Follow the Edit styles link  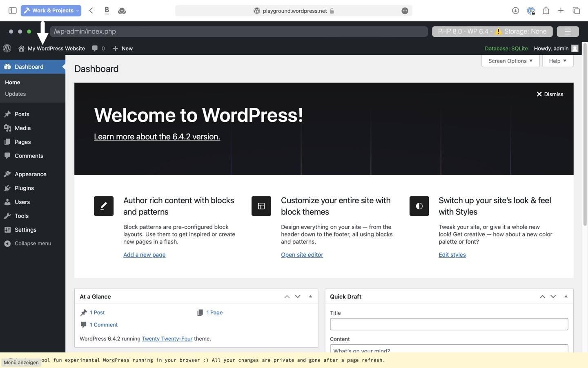point(452,255)
